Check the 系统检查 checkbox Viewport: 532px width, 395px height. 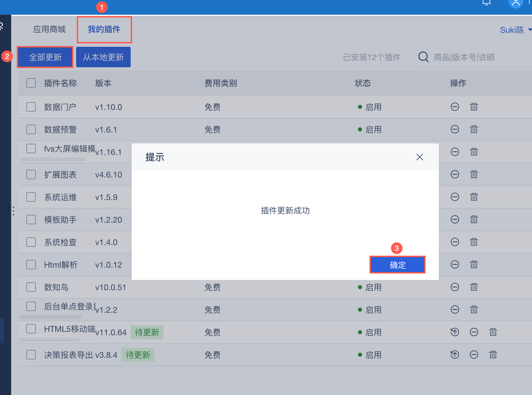(31, 242)
